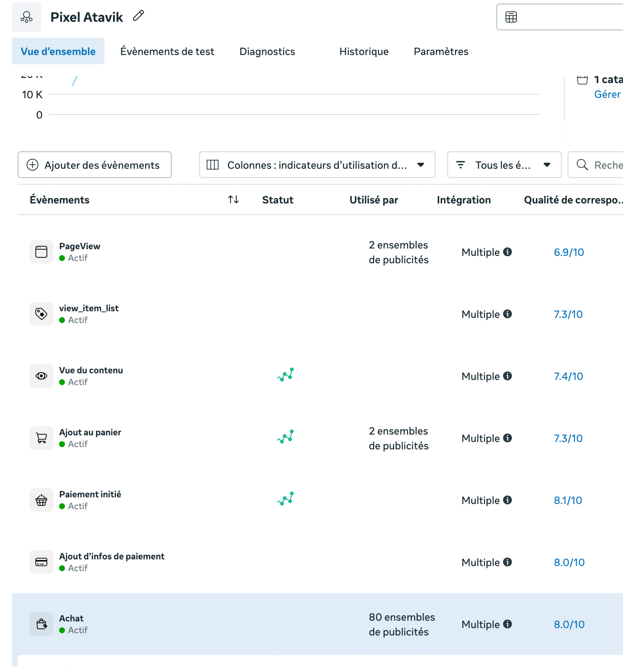The image size is (623, 672).
Task: Click the Gérer catalogue link
Action: [x=607, y=95]
